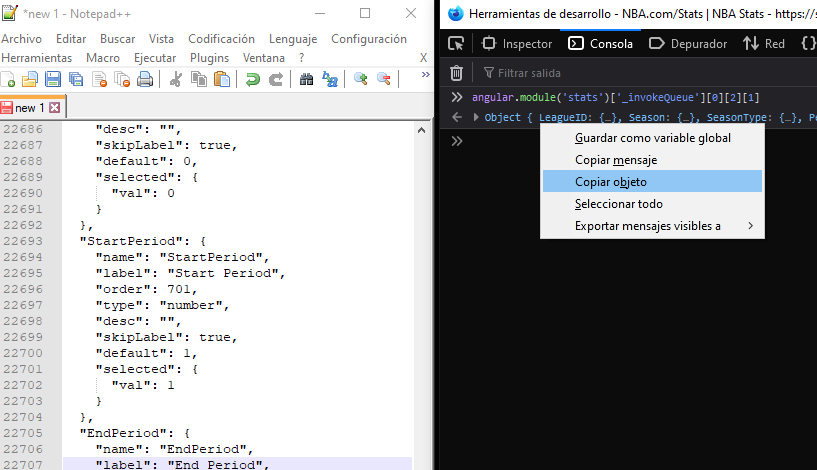Click the "label": "Start Period" line
Viewport: 817px width, 470px height.
tap(190, 273)
